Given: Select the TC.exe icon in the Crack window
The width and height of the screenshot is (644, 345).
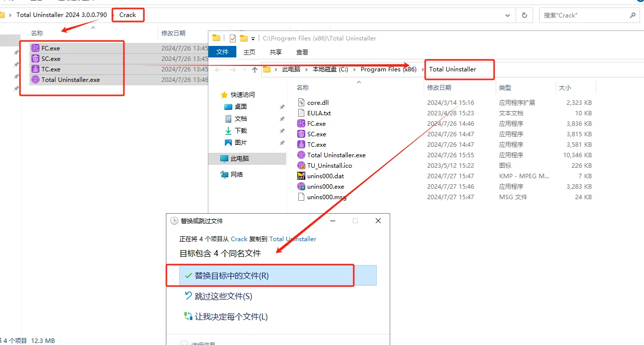Looking at the screenshot, I should (35, 69).
